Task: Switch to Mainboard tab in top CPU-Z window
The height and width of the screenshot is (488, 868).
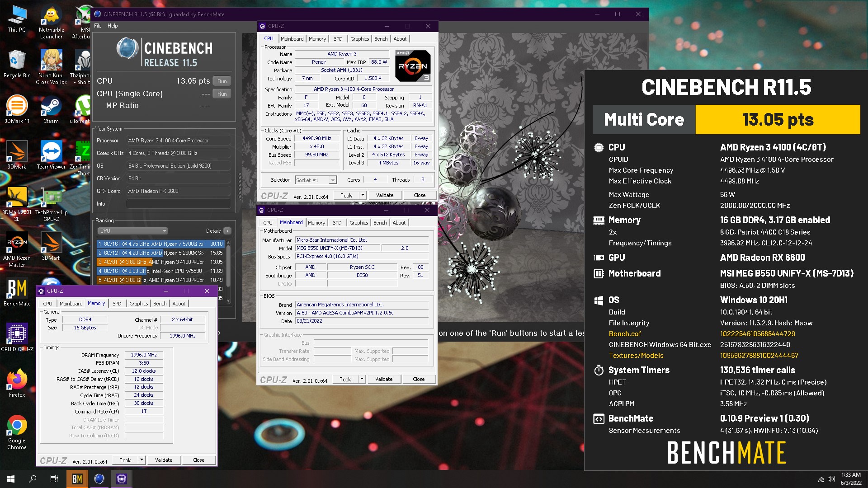Action: coord(292,39)
